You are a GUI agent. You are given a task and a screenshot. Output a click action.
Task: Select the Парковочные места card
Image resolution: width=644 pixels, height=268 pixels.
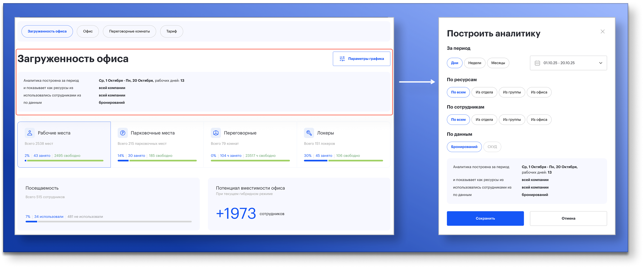157,144
